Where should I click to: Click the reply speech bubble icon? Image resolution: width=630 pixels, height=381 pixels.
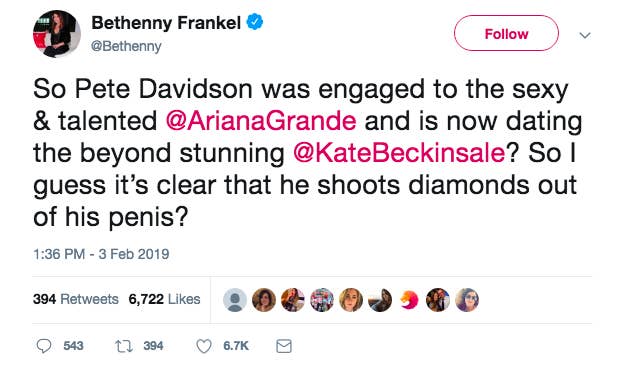(x=44, y=346)
